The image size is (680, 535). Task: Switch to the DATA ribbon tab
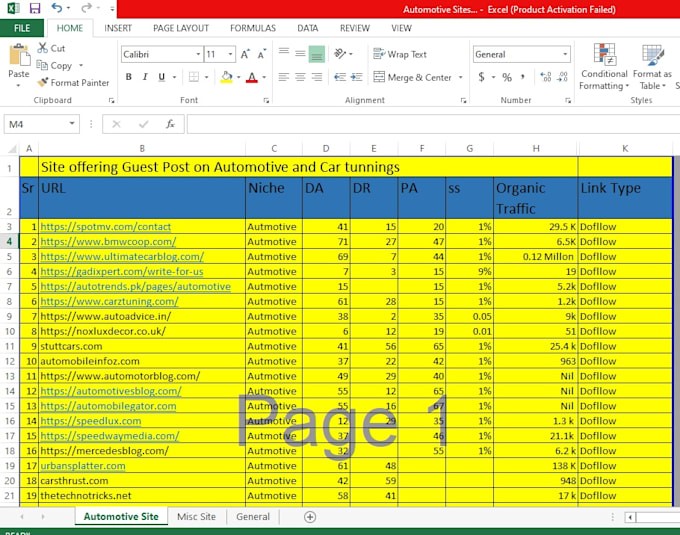[x=307, y=28]
